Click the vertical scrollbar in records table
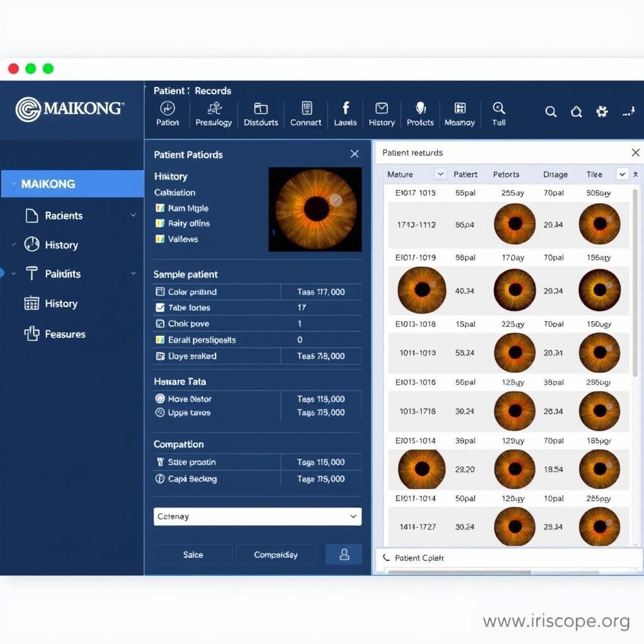This screenshot has height=644, width=644. pyautogui.click(x=635, y=284)
